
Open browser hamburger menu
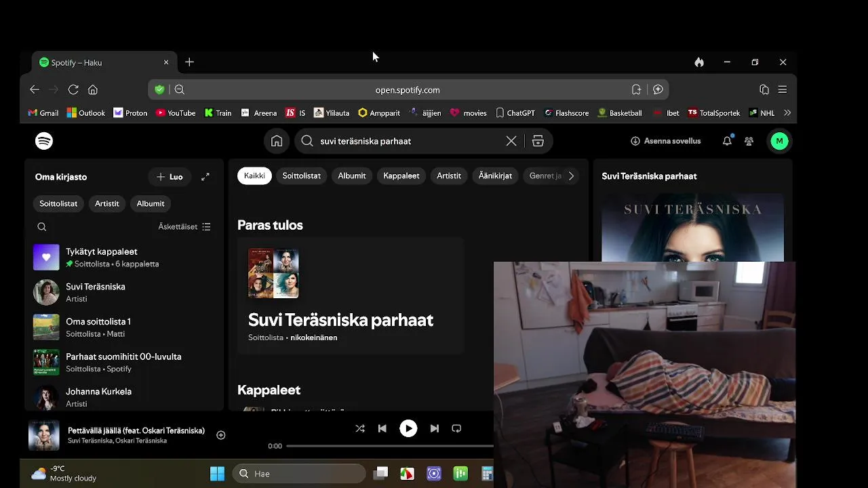783,89
